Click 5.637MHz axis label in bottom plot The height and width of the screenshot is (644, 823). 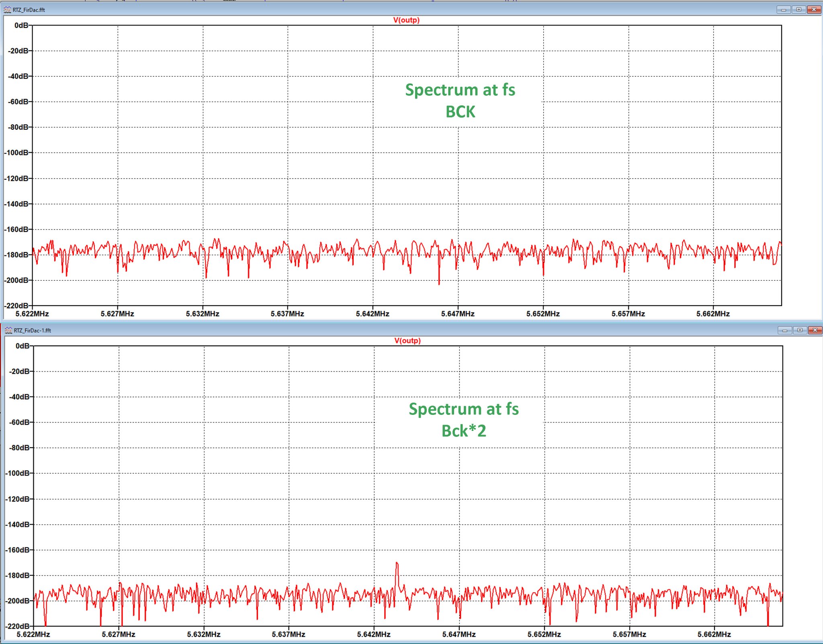coord(289,635)
